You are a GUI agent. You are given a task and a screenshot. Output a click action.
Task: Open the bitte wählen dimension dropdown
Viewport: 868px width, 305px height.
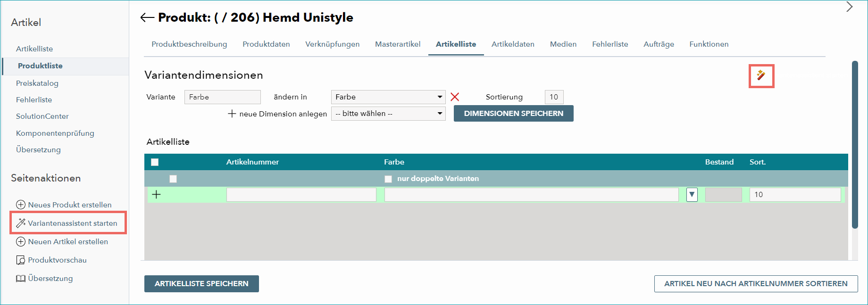click(x=388, y=114)
